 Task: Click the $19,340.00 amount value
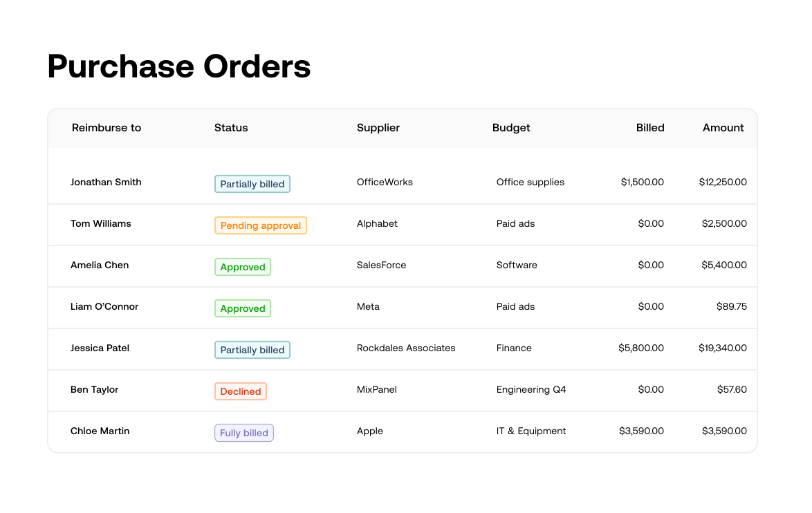(722, 348)
